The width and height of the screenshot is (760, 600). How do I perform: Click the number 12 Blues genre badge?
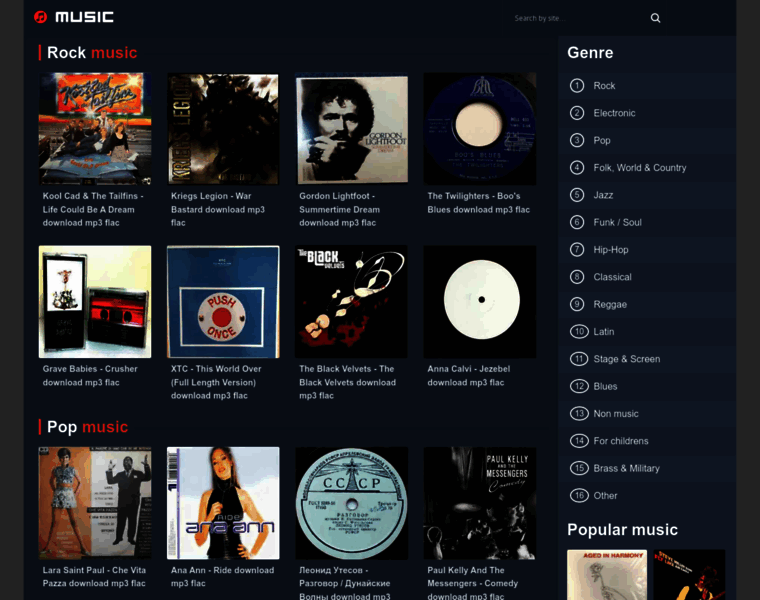[x=579, y=386]
